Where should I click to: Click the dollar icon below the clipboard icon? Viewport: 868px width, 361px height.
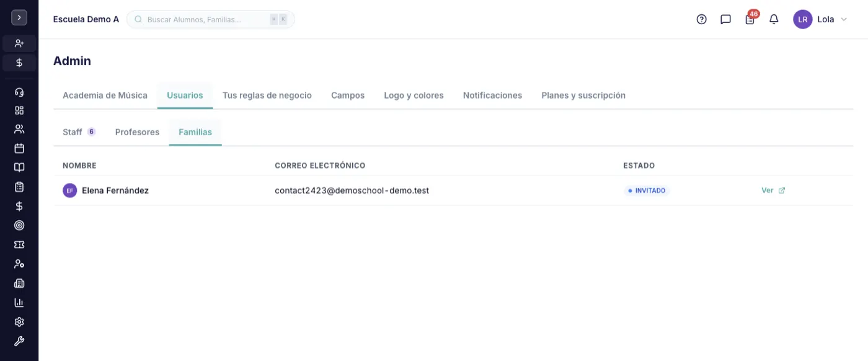click(19, 206)
